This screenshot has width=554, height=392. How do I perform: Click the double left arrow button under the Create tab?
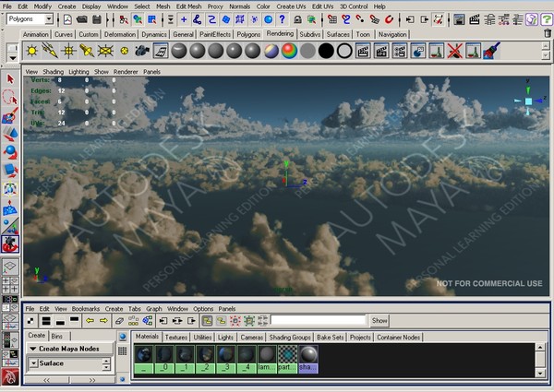click(47, 380)
